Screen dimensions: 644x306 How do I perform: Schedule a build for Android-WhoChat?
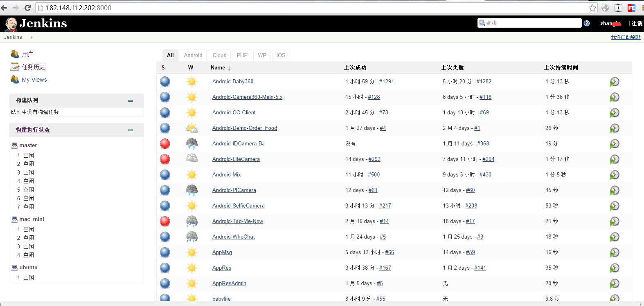[615, 237]
